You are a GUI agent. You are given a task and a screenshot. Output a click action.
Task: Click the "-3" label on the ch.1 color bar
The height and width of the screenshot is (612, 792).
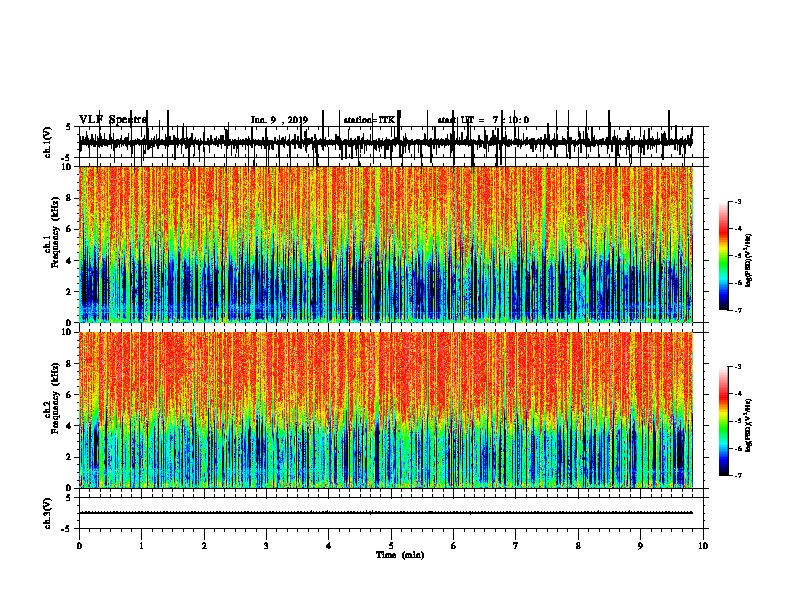tap(737, 201)
